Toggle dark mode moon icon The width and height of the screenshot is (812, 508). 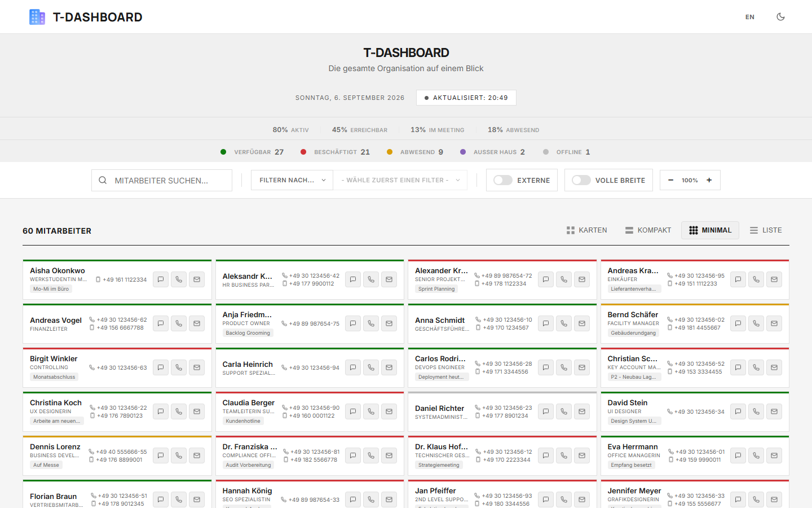pyautogui.click(x=781, y=17)
